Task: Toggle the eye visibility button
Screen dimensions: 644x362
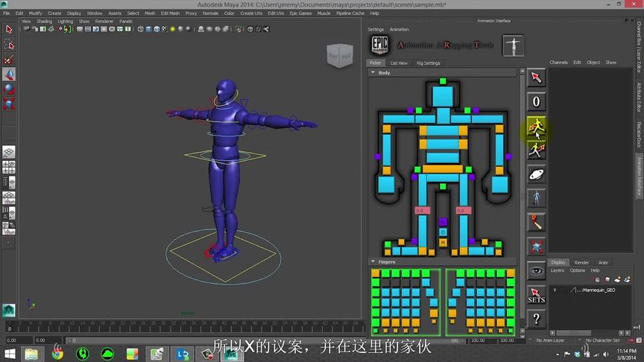Action: click(x=536, y=270)
